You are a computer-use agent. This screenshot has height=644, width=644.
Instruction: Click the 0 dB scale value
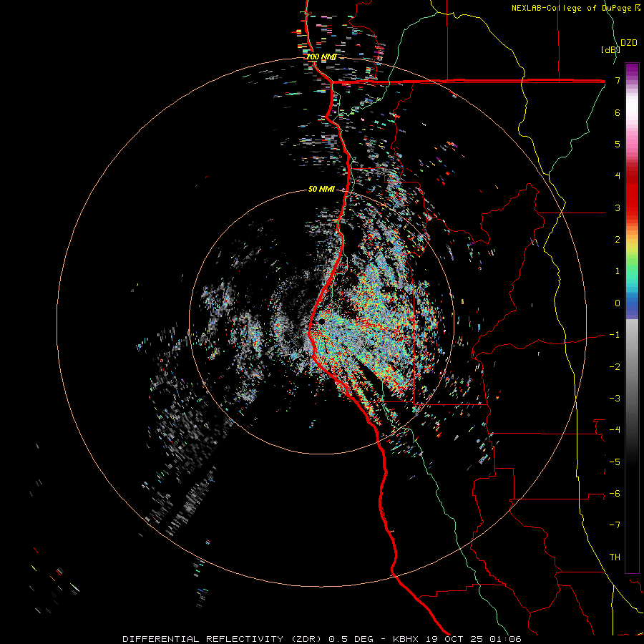pos(618,303)
